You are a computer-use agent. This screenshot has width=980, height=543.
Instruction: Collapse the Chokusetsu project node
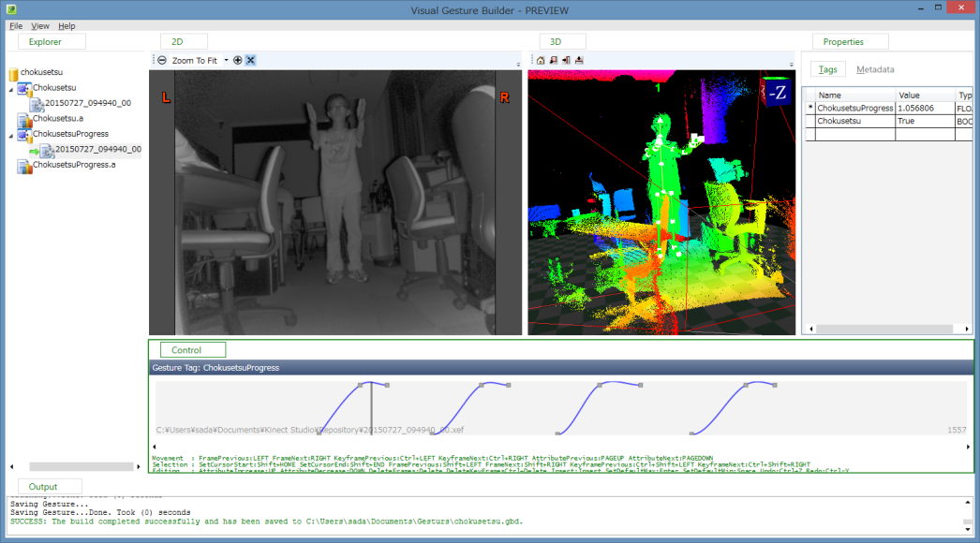click(11, 90)
